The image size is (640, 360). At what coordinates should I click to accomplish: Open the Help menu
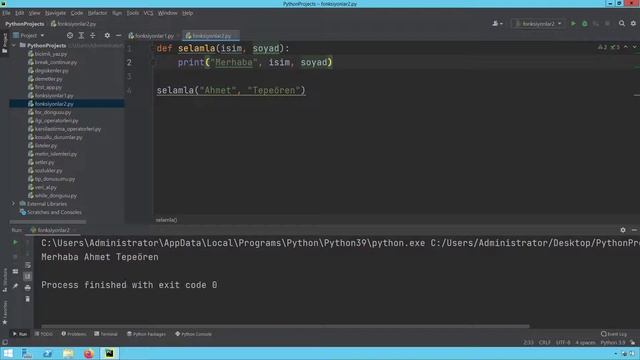[187, 13]
